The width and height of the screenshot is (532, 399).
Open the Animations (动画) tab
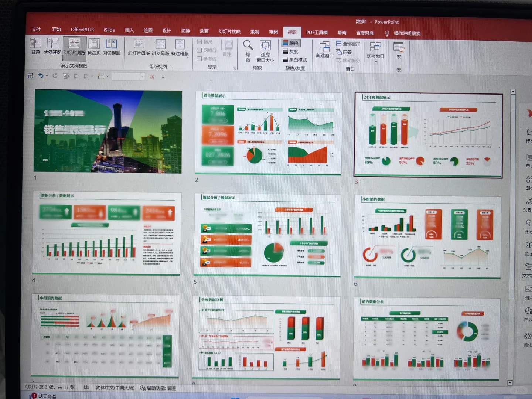tap(204, 31)
